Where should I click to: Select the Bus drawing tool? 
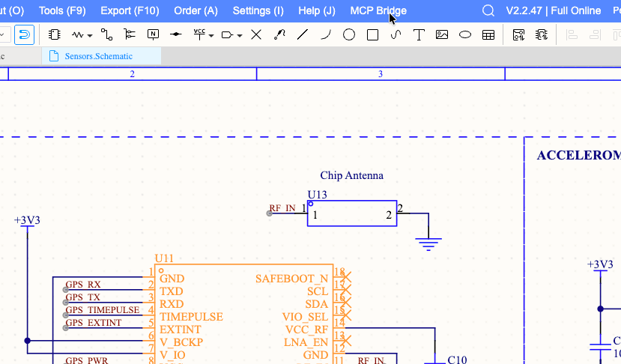point(130,35)
